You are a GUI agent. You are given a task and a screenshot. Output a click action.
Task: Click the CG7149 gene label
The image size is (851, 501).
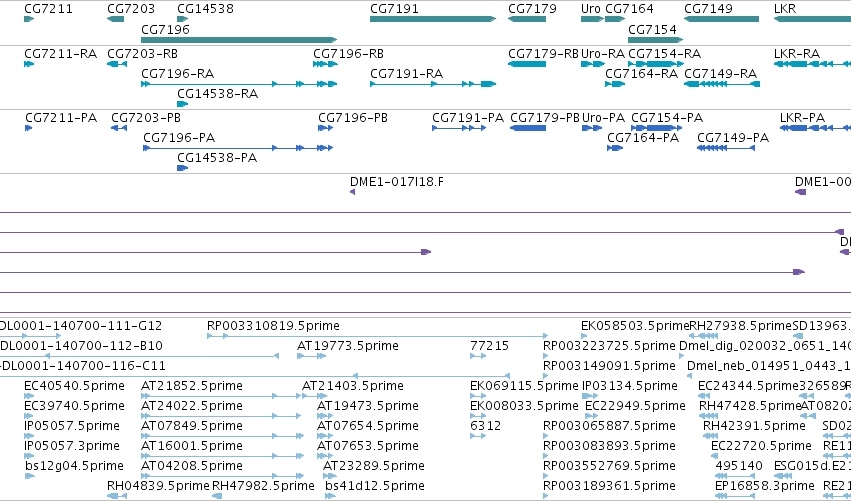click(708, 9)
